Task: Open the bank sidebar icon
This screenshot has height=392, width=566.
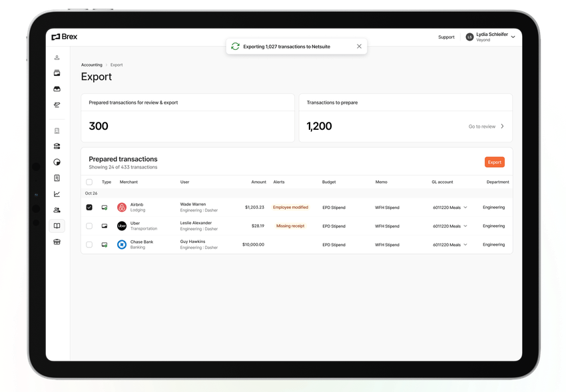Action: (x=57, y=146)
